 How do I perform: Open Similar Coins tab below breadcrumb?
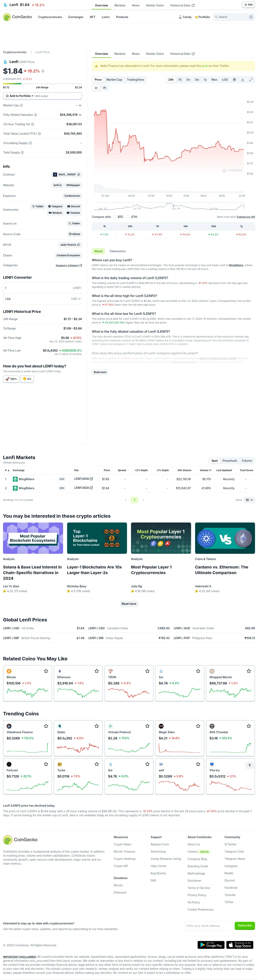(155, 54)
